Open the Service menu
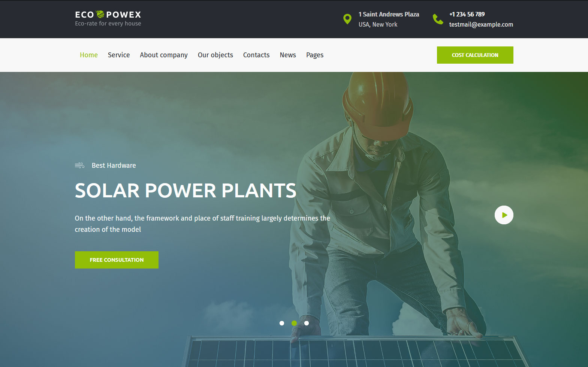The height and width of the screenshot is (367, 588). click(x=119, y=55)
